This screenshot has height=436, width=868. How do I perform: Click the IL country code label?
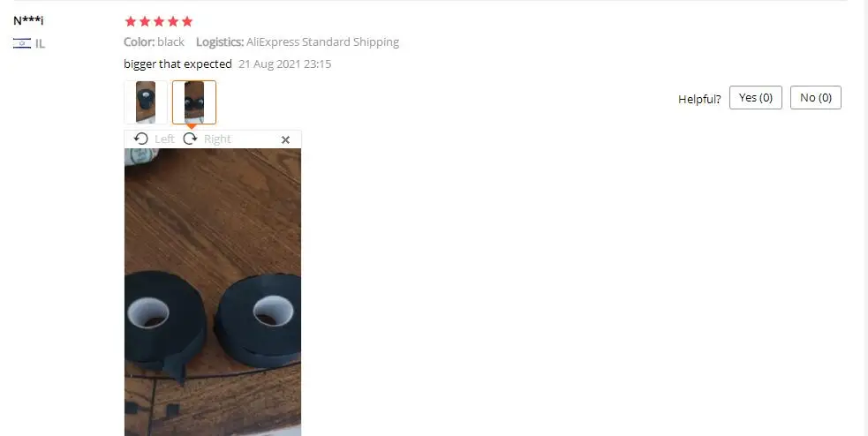tap(40, 44)
